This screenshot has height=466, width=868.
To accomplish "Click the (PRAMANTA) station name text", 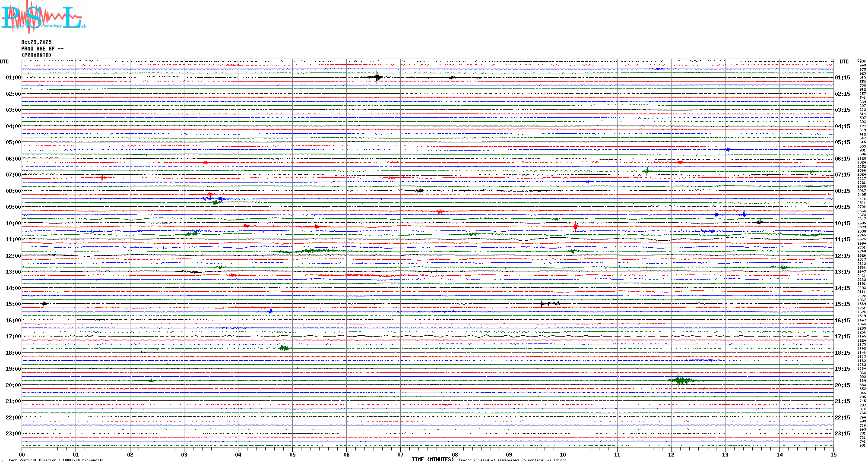I will tap(36, 55).
